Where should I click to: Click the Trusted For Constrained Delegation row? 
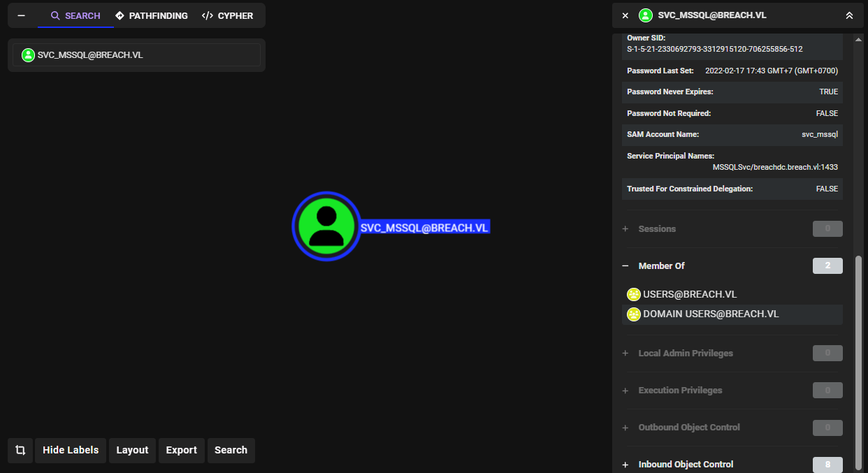coord(732,189)
